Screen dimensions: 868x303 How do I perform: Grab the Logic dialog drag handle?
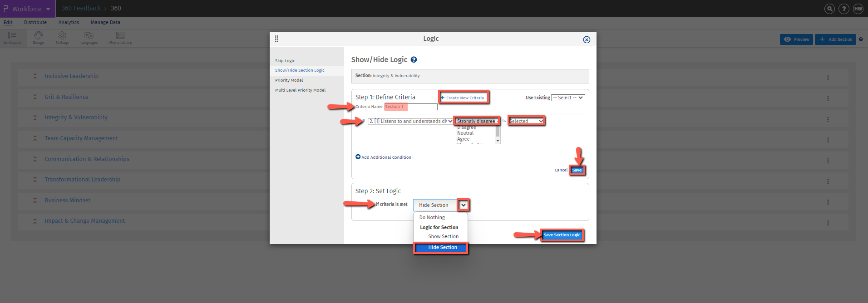[x=276, y=39]
